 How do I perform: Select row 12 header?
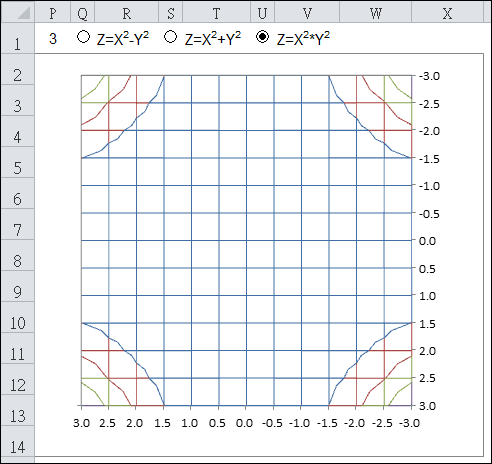tap(17, 379)
